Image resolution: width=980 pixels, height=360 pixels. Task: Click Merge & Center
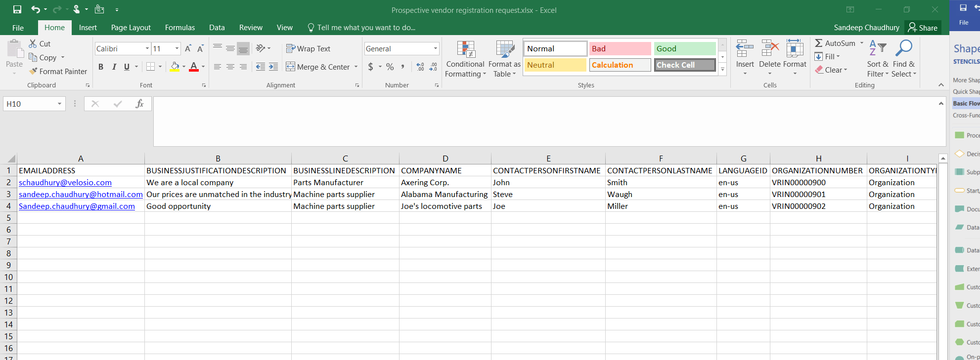[x=318, y=67]
